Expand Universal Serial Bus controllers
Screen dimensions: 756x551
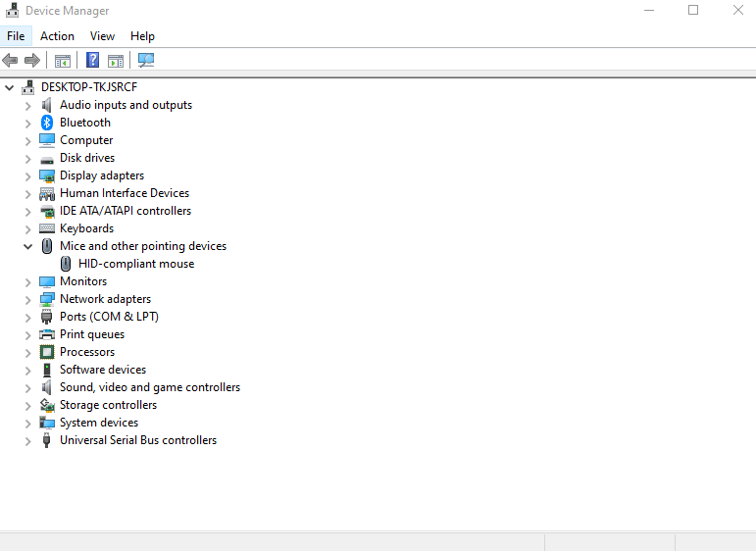coord(28,441)
